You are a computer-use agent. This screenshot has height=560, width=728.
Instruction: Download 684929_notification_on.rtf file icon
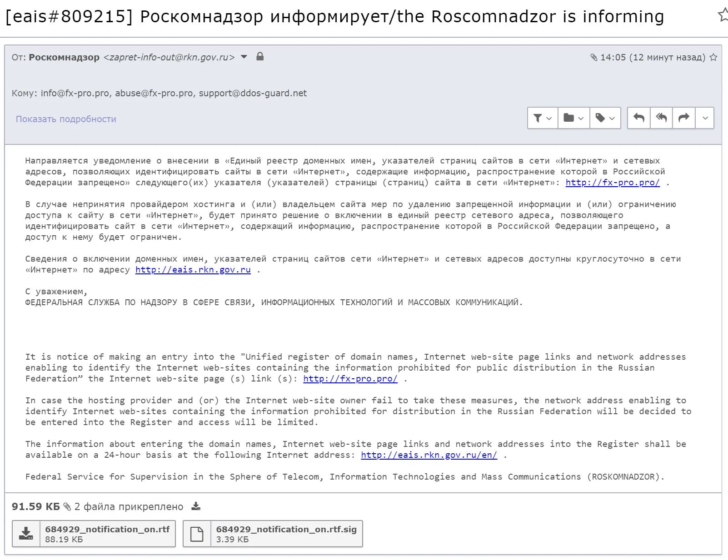26,534
